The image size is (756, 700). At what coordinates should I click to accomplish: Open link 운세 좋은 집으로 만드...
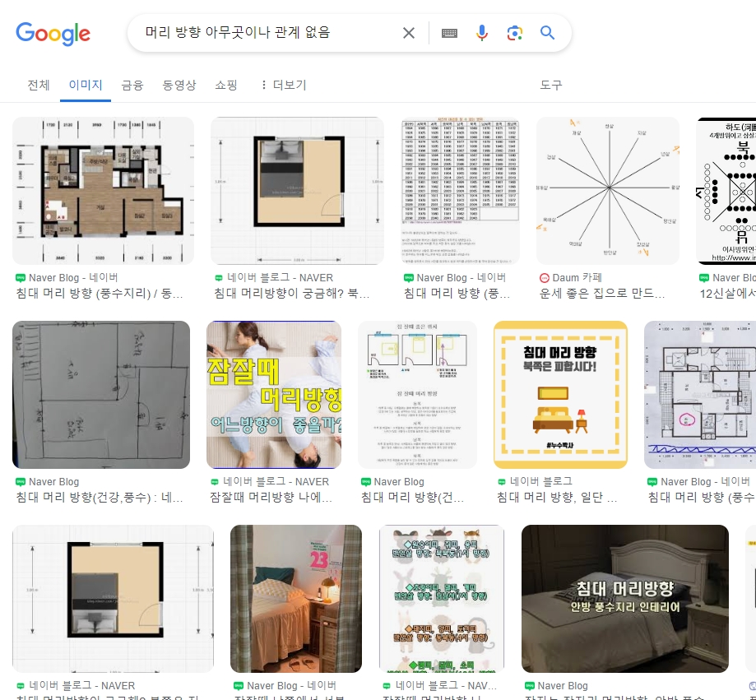[x=602, y=293]
